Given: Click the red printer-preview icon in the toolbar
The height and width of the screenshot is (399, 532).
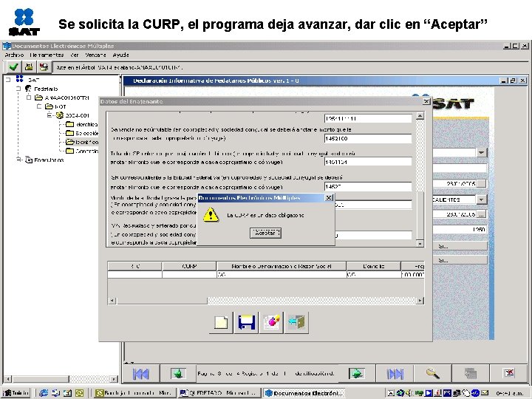Looking at the screenshot, I should coord(44,66).
